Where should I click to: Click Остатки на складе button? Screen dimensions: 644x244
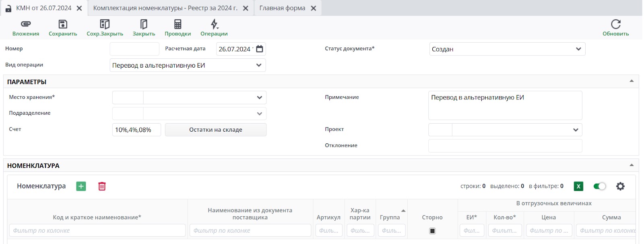click(x=216, y=130)
